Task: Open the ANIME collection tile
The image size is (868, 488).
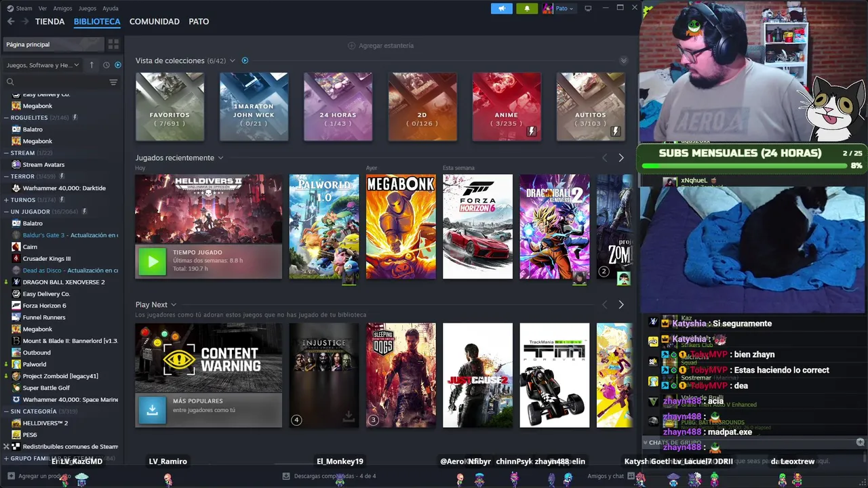Action: (507, 107)
